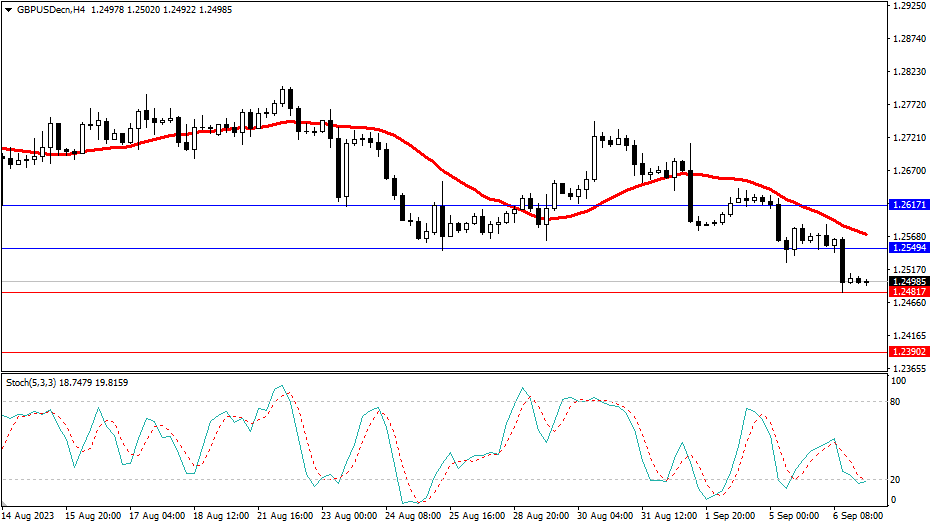Select the lowest red horizontal line
This screenshot has width=933, height=526.
[400, 352]
